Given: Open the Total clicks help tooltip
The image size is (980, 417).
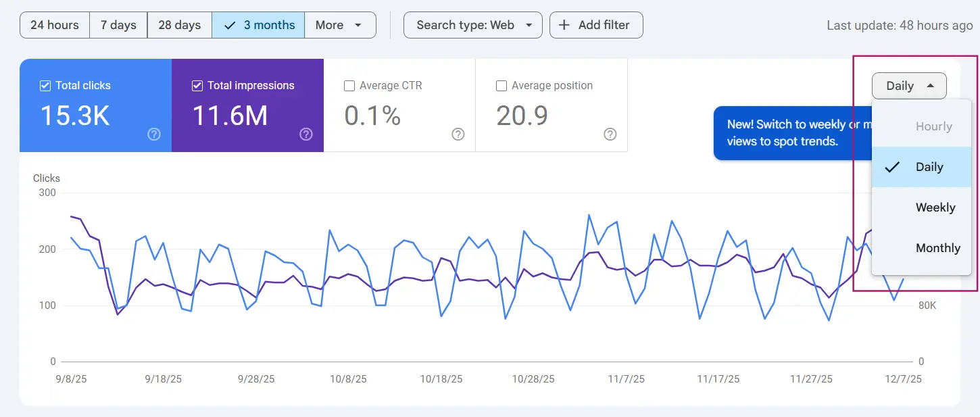Looking at the screenshot, I should (154, 134).
